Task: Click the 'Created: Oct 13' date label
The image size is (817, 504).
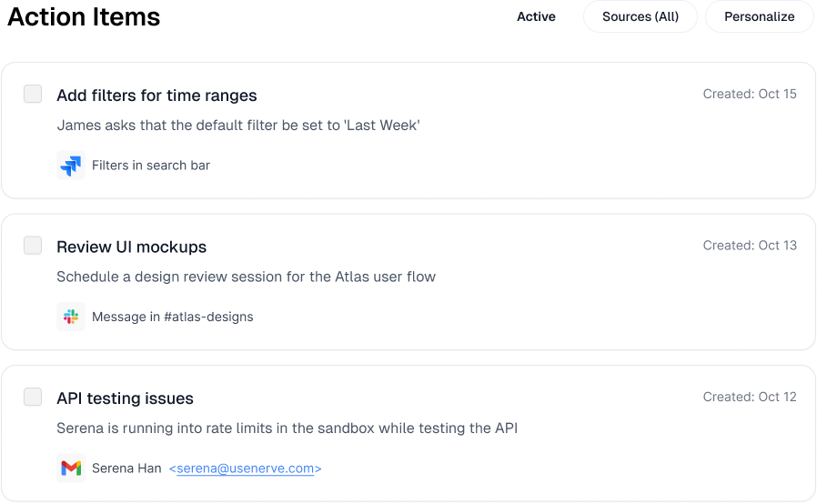Action: (750, 246)
